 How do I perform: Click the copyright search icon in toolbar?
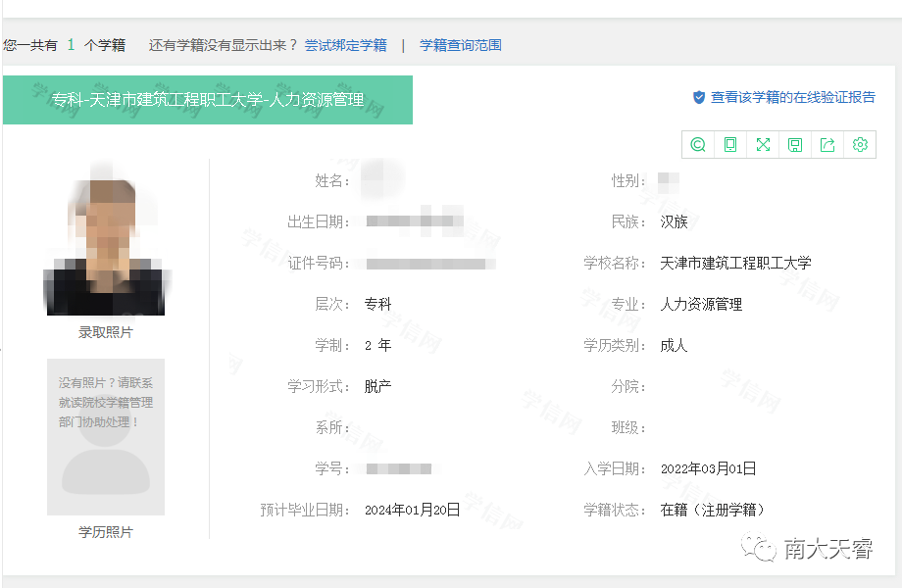[698, 145]
